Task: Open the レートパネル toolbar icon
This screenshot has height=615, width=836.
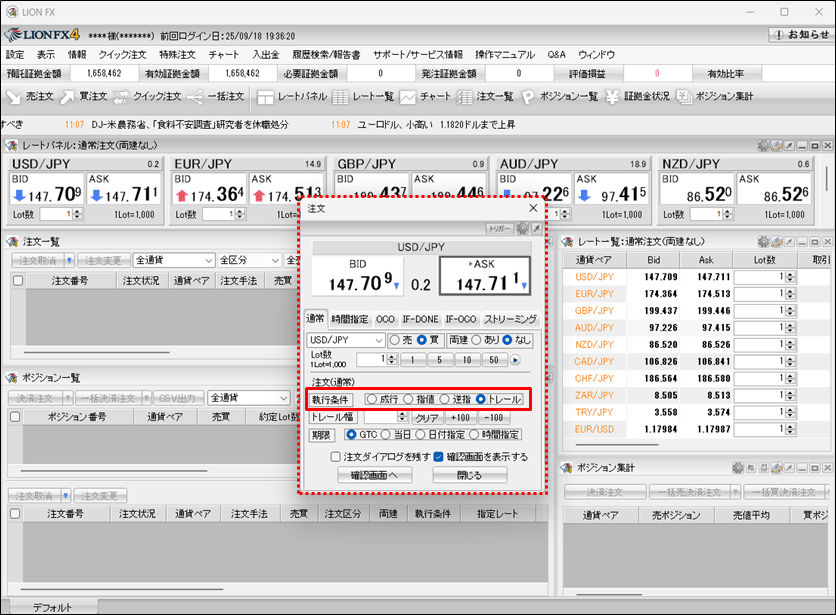Action: pyautogui.click(x=291, y=97)
